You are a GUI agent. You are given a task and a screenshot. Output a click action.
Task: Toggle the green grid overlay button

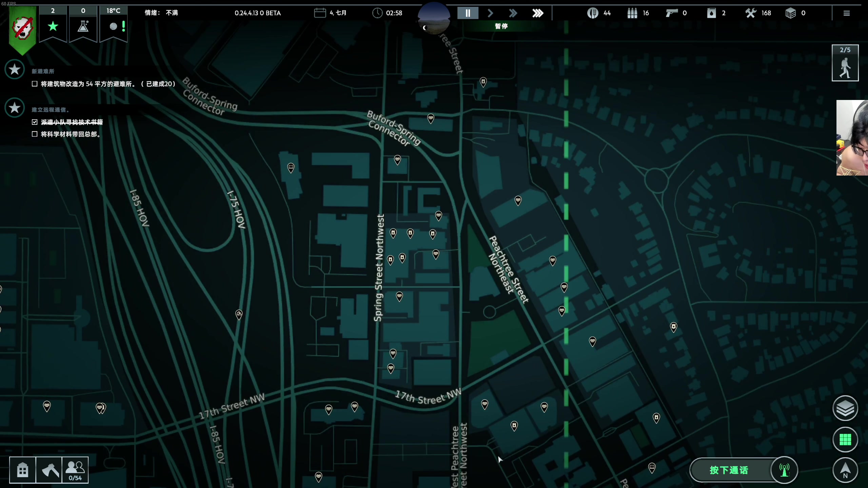click(845, 440)
